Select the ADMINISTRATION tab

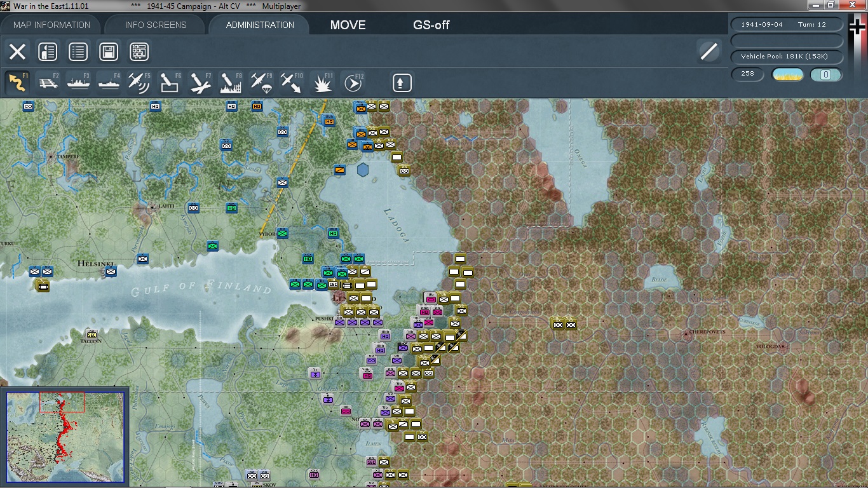[260, 25]
